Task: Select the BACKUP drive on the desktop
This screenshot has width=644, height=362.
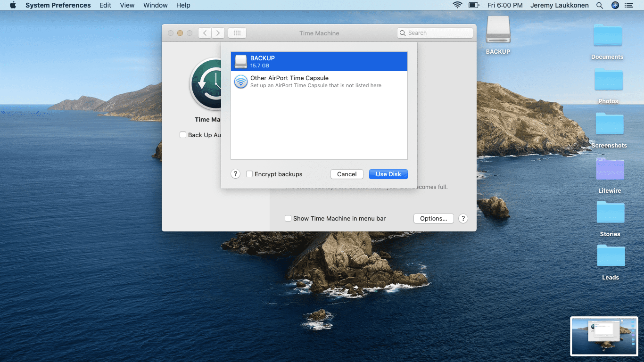Action: pyautogui.click(x=498, y=35)
